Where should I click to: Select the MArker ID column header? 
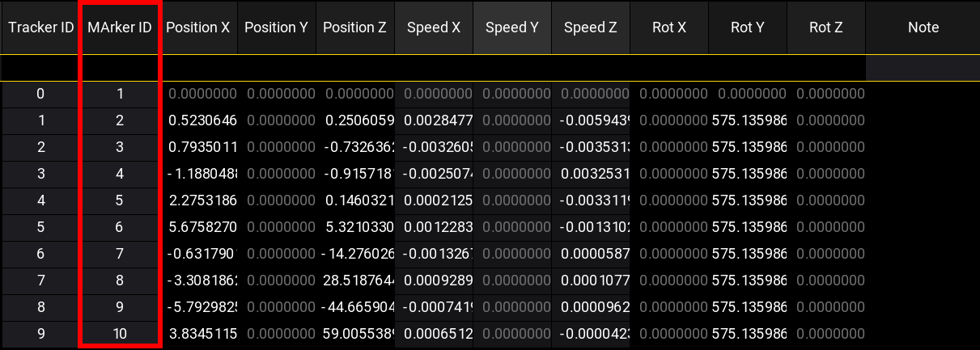click(120, 27)
